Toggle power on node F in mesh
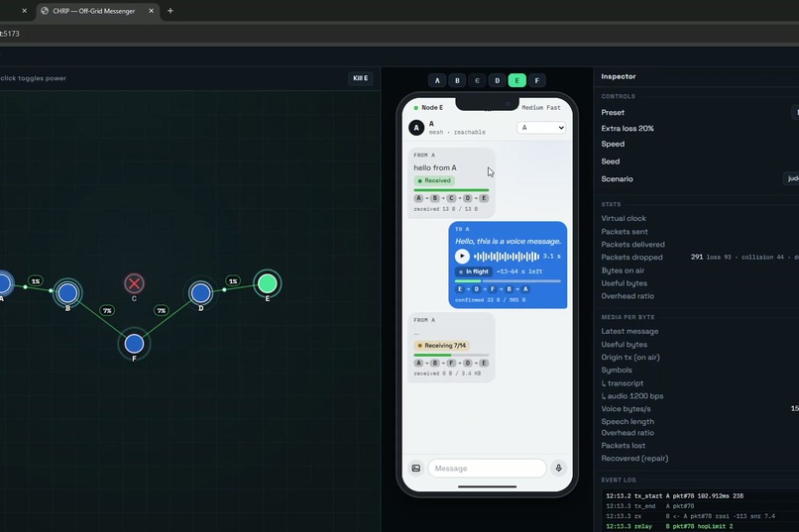799x532 pixels. 134,344
